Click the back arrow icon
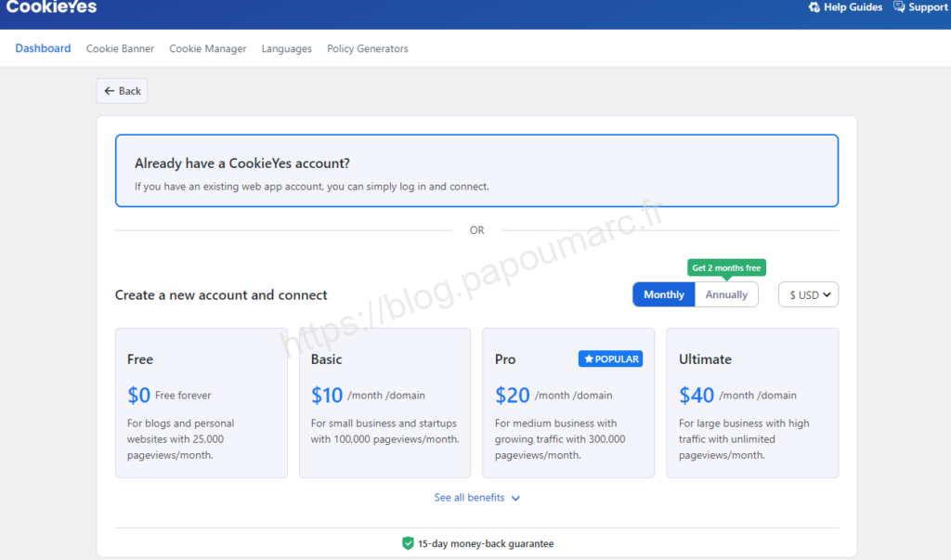This screenshot has width=951, height=560. click(x=110, y=91)
